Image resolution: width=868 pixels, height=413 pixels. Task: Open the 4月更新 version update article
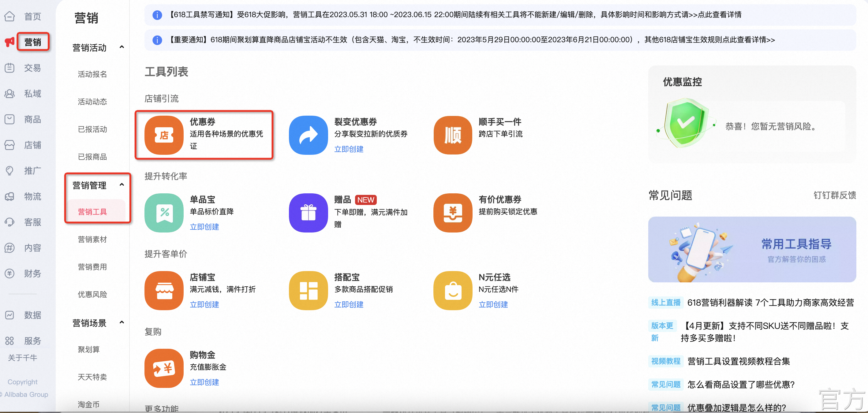pos(765,332)
